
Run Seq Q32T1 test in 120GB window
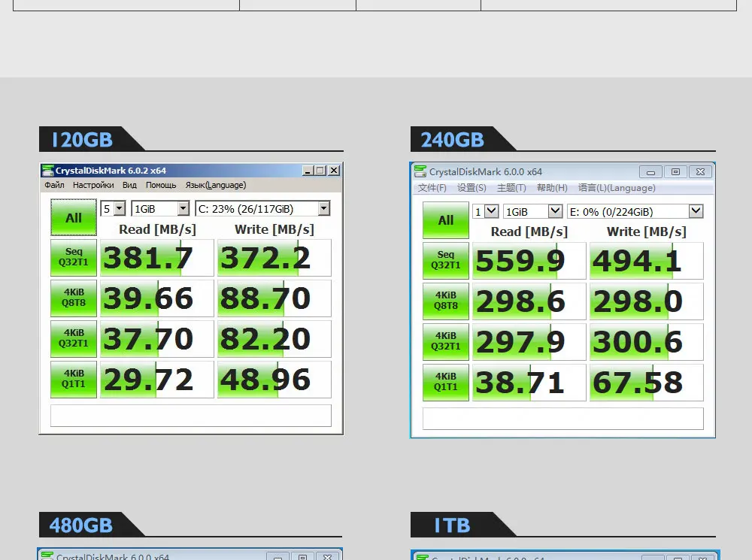pos(74,258)
